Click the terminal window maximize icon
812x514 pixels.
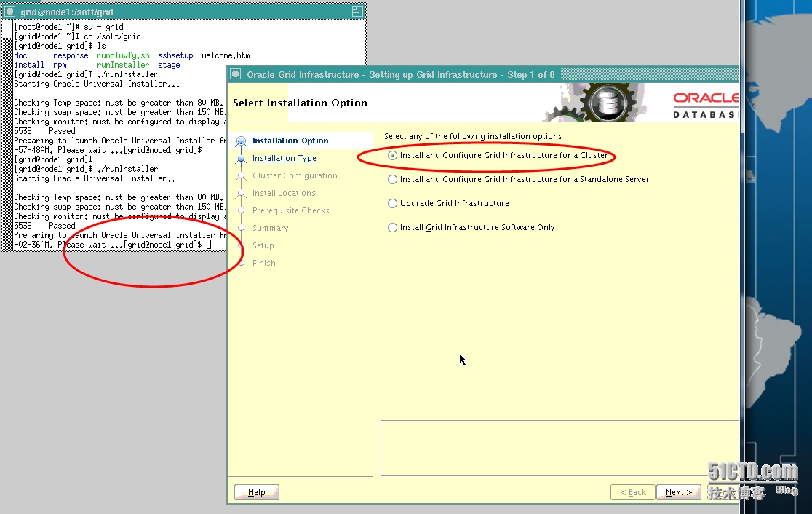[357, 11]
